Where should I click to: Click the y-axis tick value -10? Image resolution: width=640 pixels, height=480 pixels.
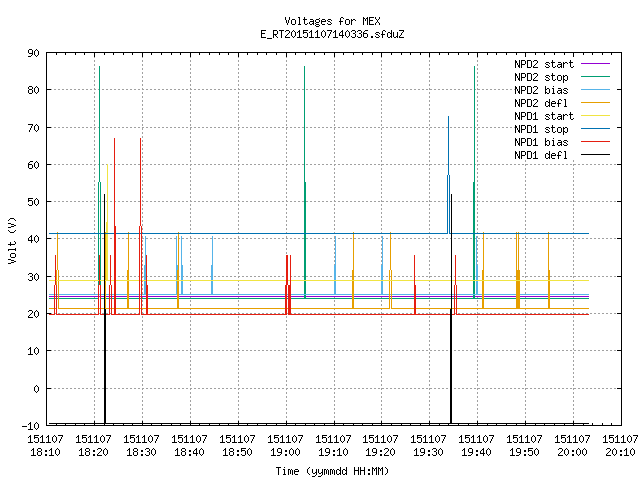[31, 426]
